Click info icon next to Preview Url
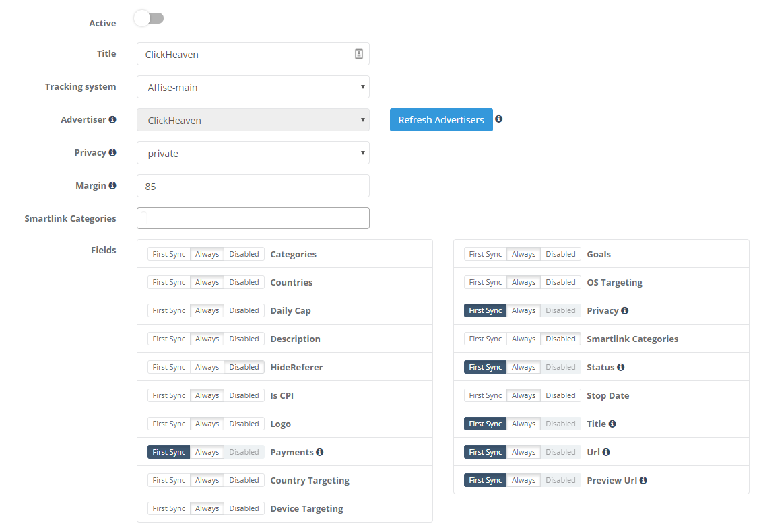 pyautogui.click(x=643, y=480)
